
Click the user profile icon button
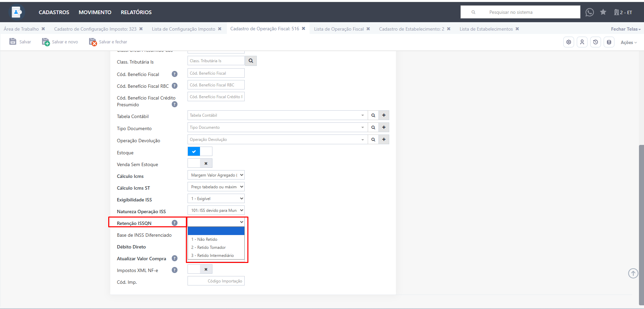click(582, 42)
